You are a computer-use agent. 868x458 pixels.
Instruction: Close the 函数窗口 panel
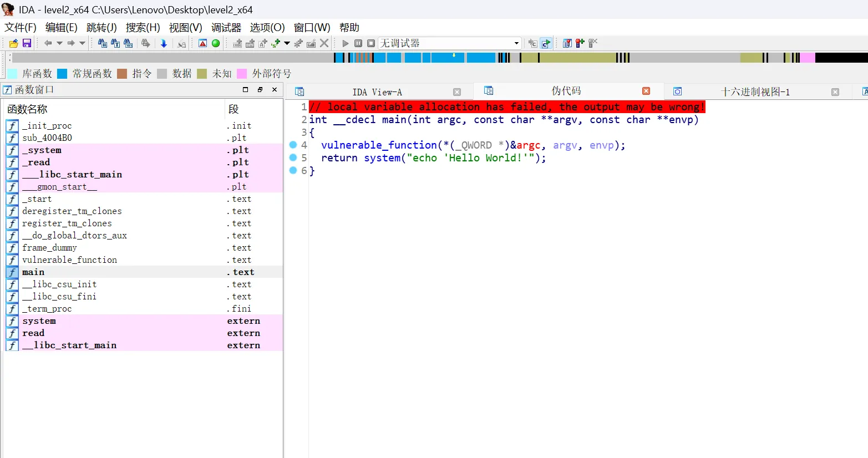(x=275, y=89)
